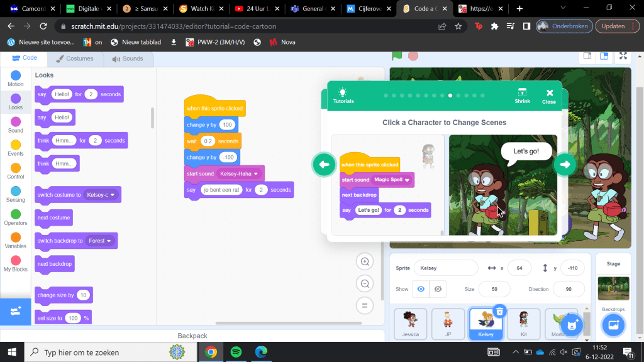Expand the Forest backdrop dropdown
Screen dimensions: 644x362
(x=109, y=241)
